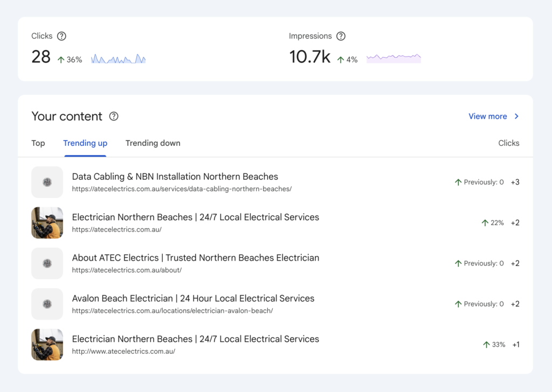
Task: Click the Clicks sparkline chart
Action: click(118, 58)
